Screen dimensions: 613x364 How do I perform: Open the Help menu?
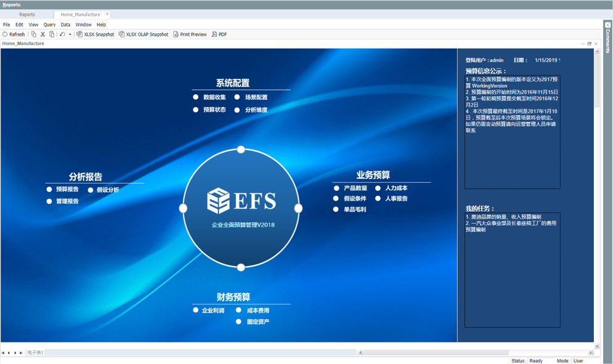(x=101, y=25)
